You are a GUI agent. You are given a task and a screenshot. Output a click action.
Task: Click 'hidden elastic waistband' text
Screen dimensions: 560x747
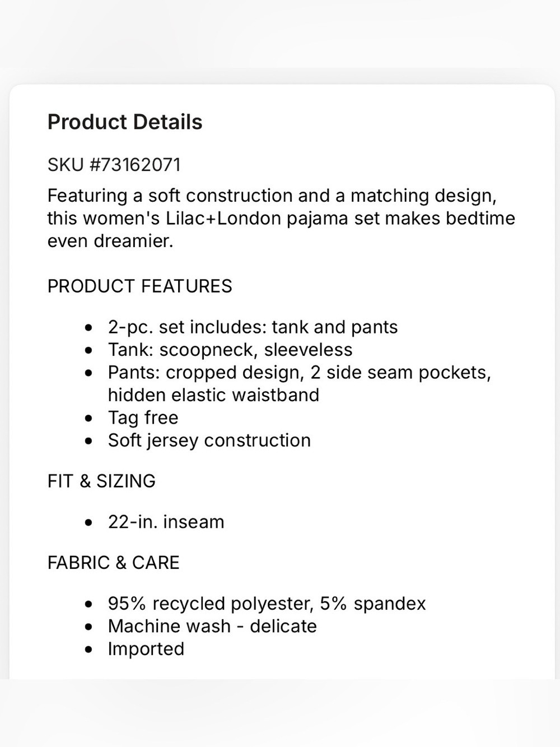point(213,395)
